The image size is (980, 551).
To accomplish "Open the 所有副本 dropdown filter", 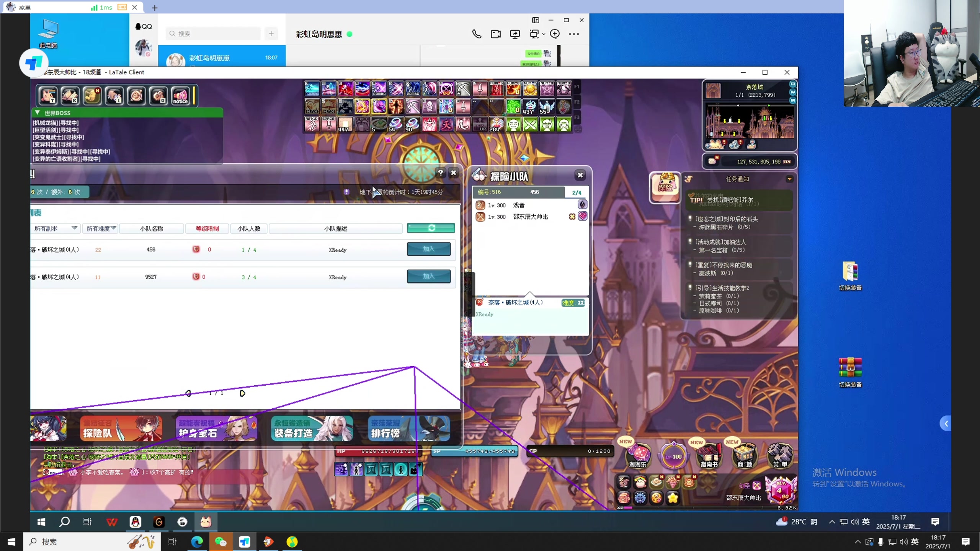I will (56, 228).
